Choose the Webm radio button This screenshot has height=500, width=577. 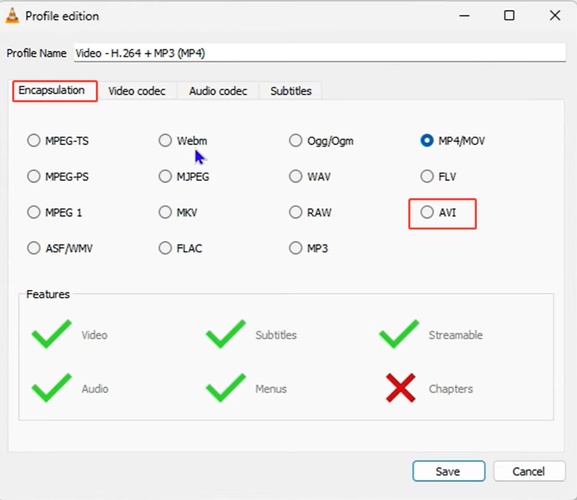165,140
